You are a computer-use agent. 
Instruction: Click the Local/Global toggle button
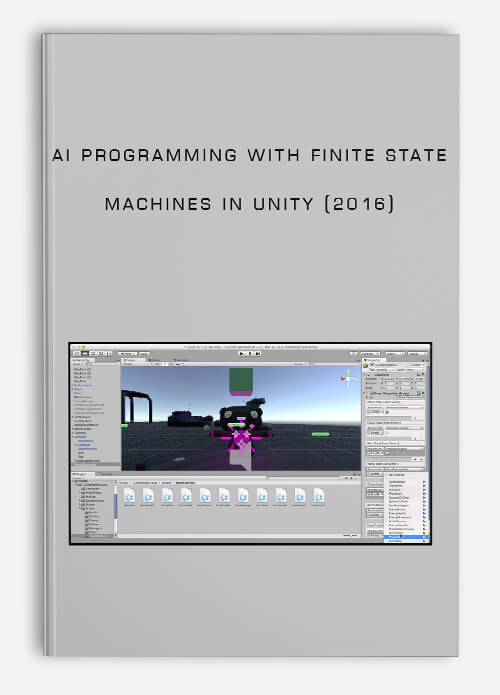click(144, 354)
